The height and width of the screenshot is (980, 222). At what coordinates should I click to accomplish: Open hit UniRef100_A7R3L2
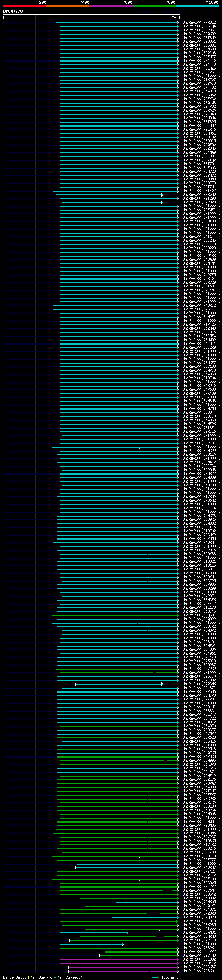[199, 23]
